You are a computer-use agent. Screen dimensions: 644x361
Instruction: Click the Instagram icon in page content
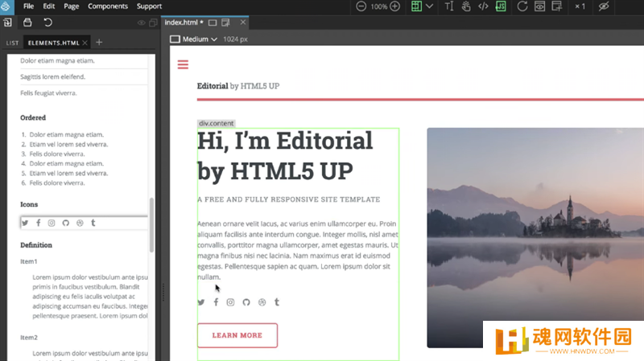(230, 302)
